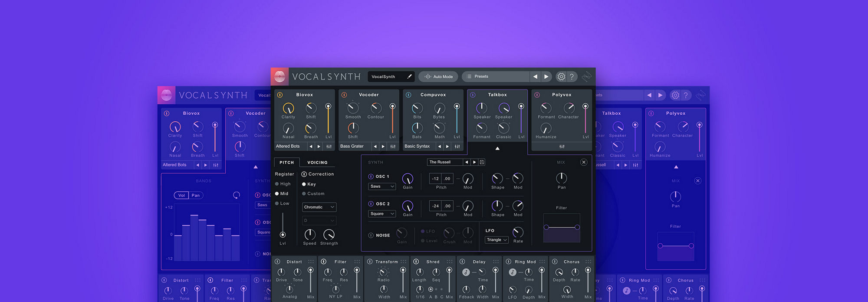Viewport: 868px width, 302px height.
Task: Close the synth and mix panel
Action: pos(584,162)
